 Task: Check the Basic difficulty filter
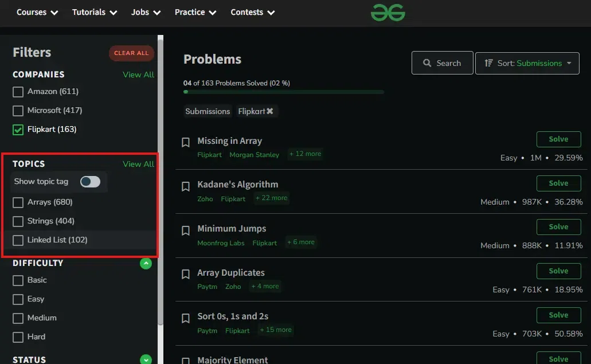click(x=18, y=280)
